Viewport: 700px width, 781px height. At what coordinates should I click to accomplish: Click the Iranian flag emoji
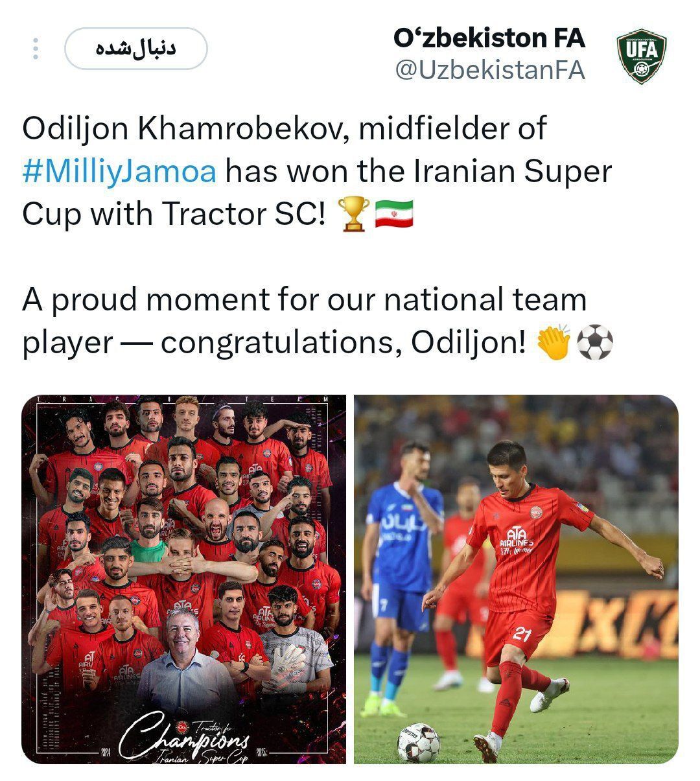394,214
